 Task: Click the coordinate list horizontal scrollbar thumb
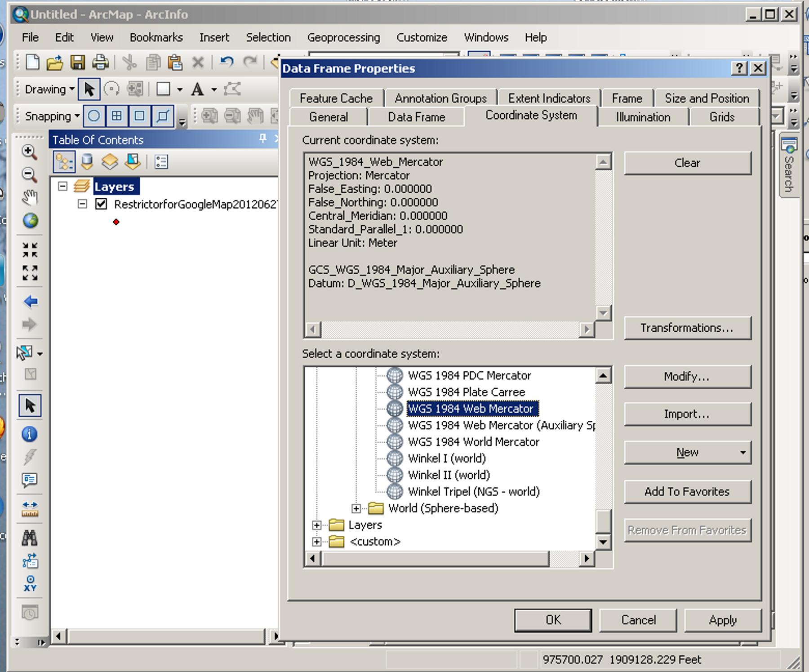(x=435, y=559)
